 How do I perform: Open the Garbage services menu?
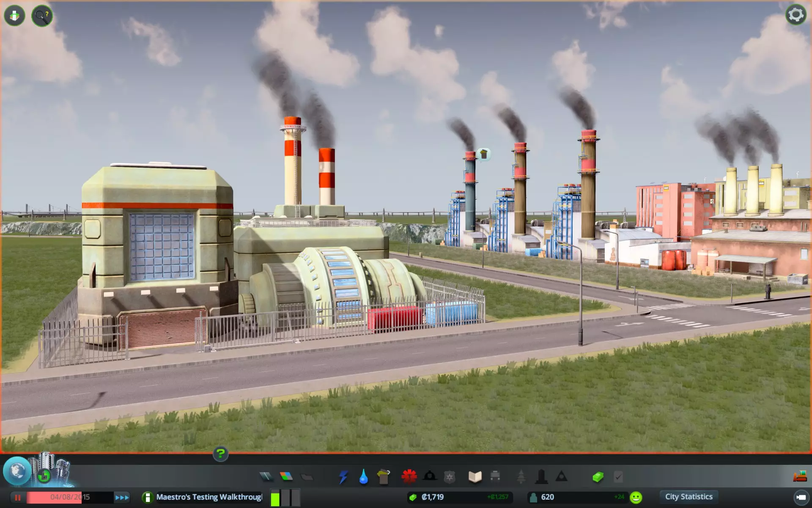[x=384, y=477]
